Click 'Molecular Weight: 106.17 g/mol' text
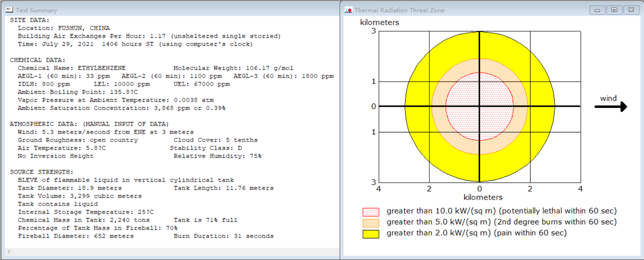 coord(233,68)
